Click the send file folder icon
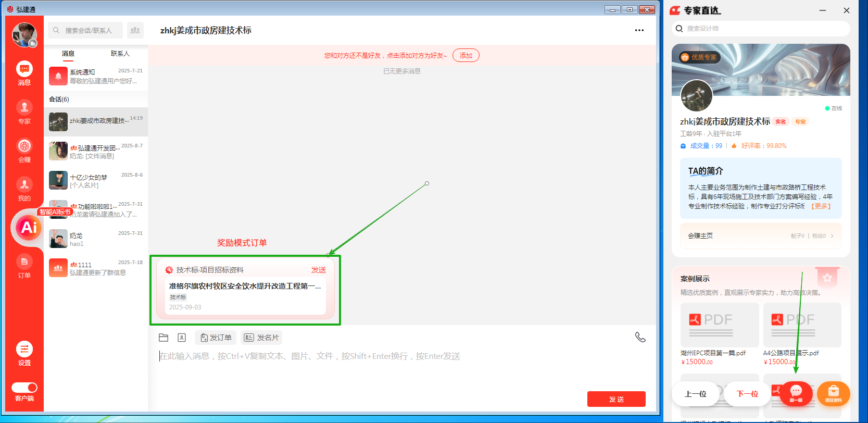 (x=163, y=338)
